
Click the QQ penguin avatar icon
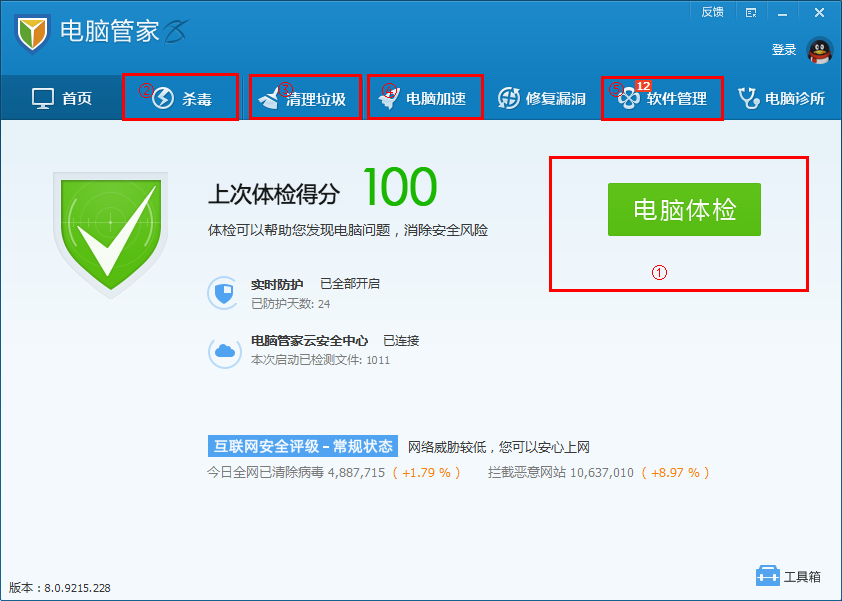tap(819, 50)
